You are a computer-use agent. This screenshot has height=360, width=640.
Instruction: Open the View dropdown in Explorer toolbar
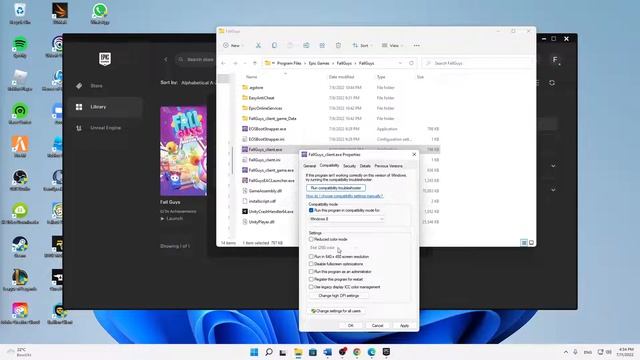[x=392, y=45]
